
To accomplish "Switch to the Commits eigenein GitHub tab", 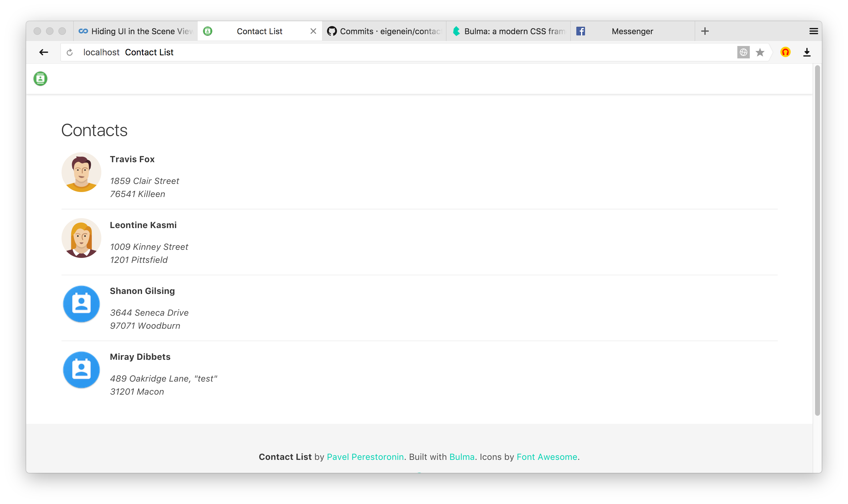I will [384, 31].
